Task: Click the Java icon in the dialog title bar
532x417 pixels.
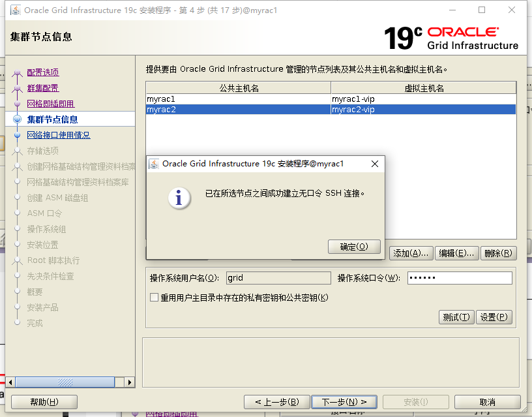Action: click(154, 164)
